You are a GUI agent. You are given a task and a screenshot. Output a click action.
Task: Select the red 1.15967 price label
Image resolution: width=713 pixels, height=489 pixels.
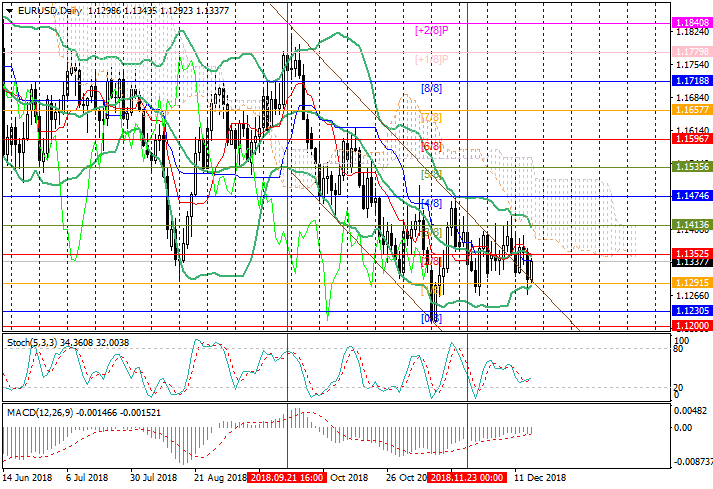pyautogui.click(x=691, y=141)
